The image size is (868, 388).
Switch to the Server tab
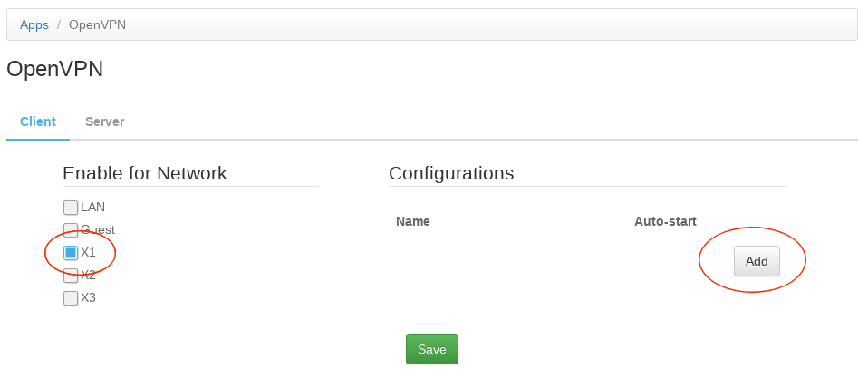tap(104, 121)
